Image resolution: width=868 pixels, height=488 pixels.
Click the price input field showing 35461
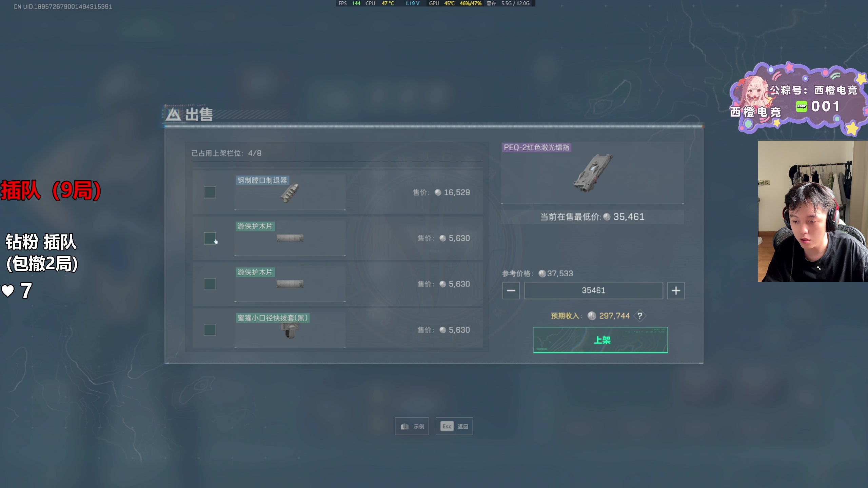pos(593,290)
